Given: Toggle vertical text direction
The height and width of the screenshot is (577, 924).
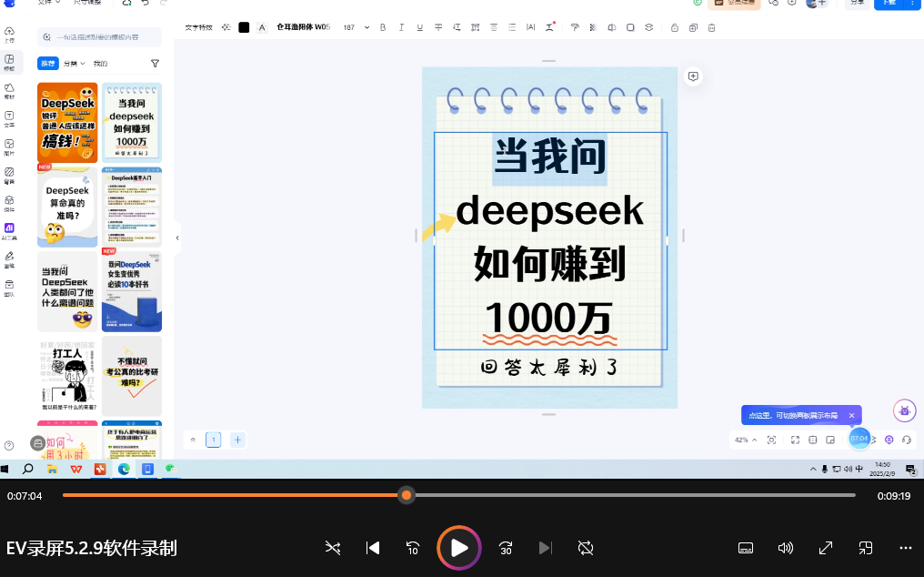Looking at the screenshot, I should coord(457,27).
